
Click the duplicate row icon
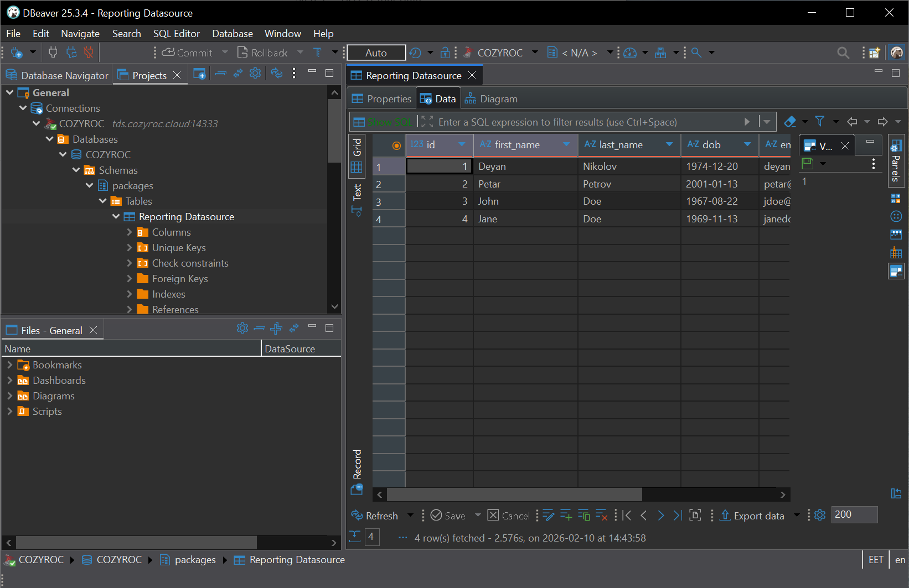click(584, 516)
